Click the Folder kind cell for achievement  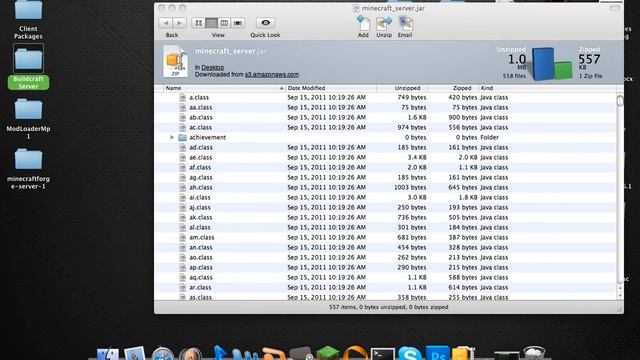pyautogui.click(x=489, y=138)
